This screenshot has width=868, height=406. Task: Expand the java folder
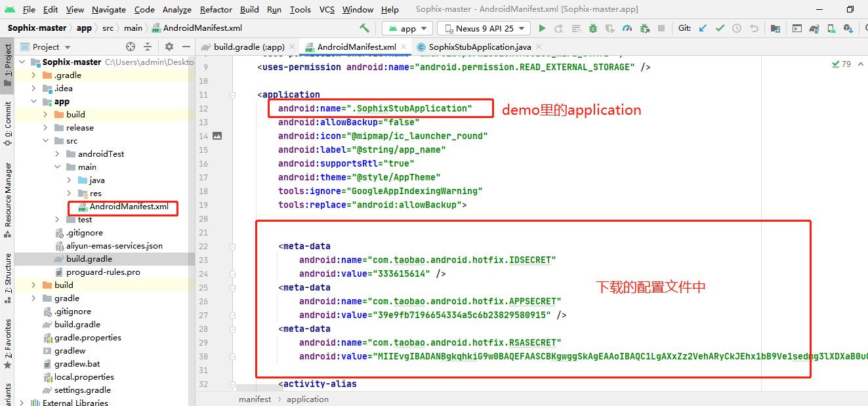[69, 180]
